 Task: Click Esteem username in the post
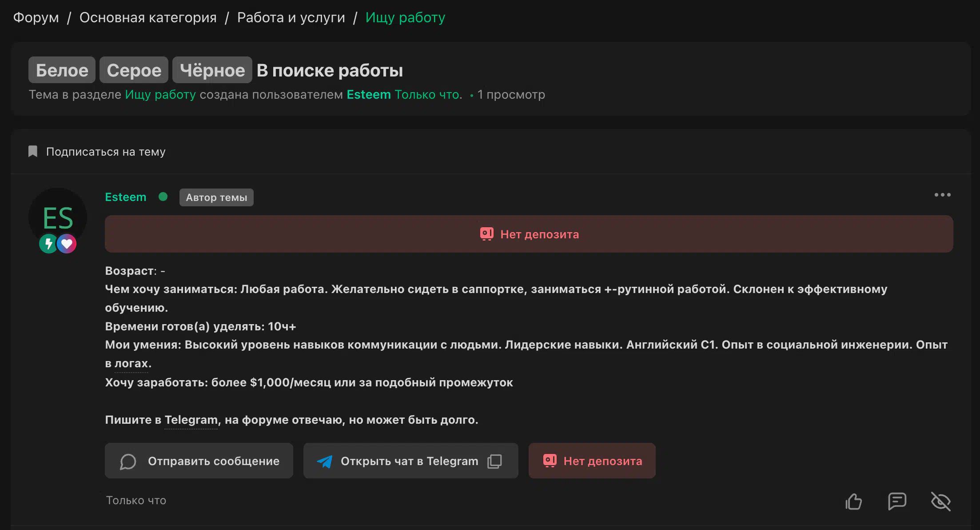pos(126,197)
